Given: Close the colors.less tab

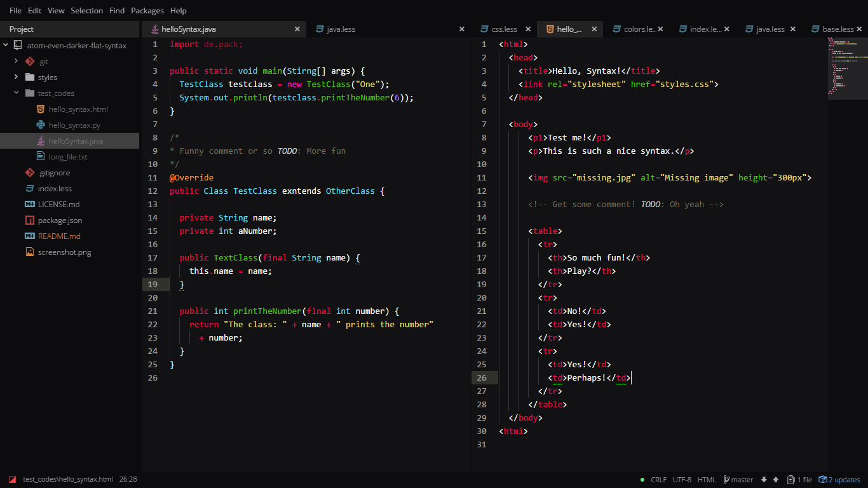Looking at the screenshot, I should 660,29.
